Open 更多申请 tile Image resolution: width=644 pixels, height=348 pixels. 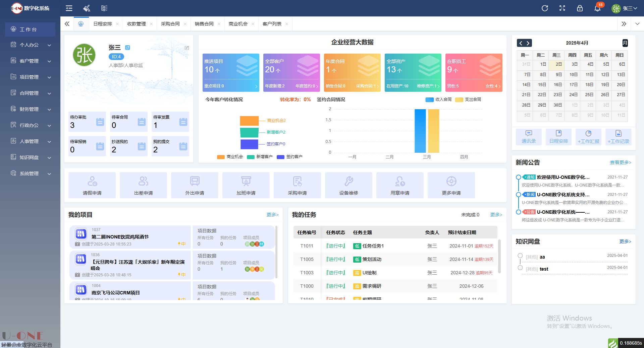pyautogui.click(x=451, y=185)
